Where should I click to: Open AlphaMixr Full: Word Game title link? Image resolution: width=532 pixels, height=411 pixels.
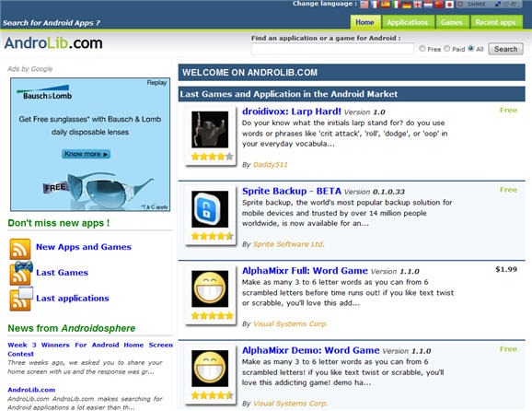click(305, 271)
